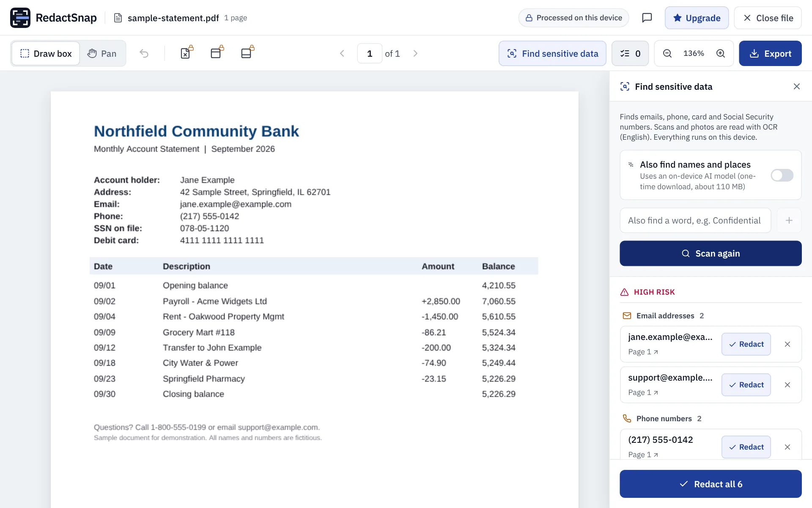Click the undo arrow icon
Image resolution: width=812 pixels, height=508 pixels.
[144, 53]
